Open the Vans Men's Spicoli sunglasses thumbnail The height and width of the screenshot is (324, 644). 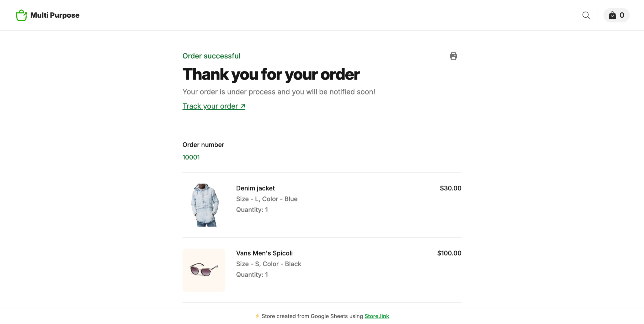pyautogui.click(x=204, y=270)
